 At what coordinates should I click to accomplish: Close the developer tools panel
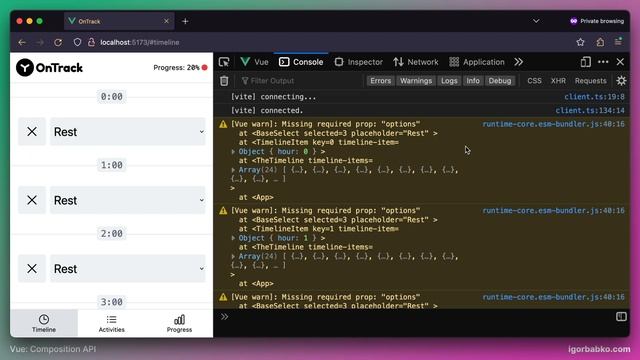point(620,62)
